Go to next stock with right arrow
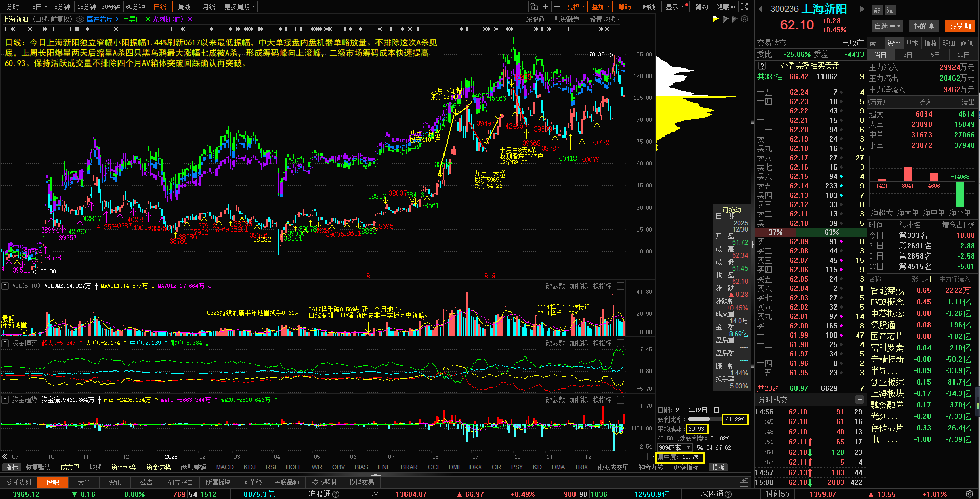 pyautogui.click(x=861, y=9)
